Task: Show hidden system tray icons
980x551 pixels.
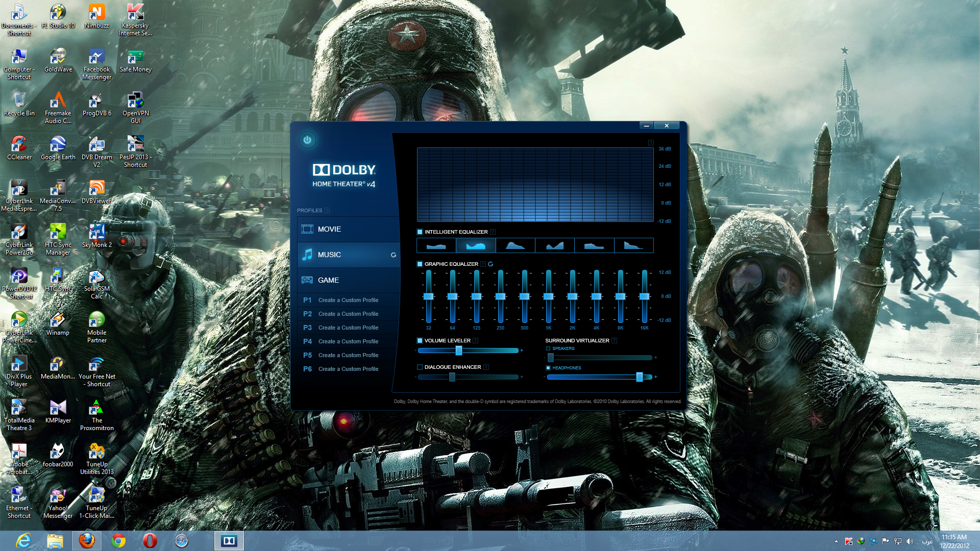Action: tap(836, 541)
